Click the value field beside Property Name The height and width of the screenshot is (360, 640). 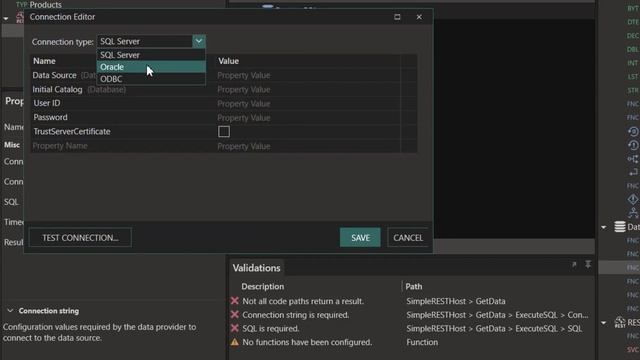tap(308, 146)
